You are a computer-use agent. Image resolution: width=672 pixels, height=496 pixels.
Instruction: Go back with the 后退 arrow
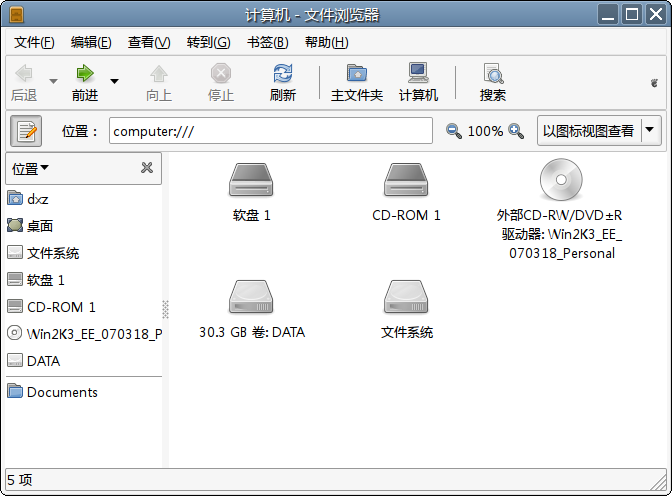click(24, 83)
